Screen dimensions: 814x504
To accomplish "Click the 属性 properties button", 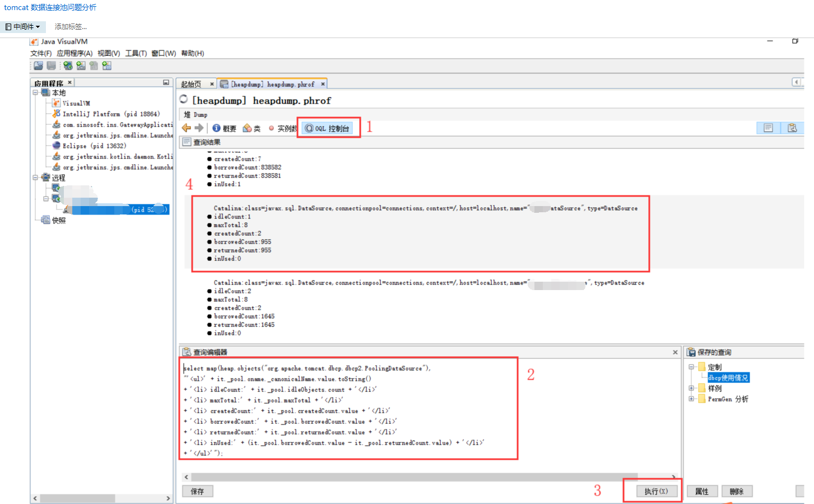I will 702,491.
